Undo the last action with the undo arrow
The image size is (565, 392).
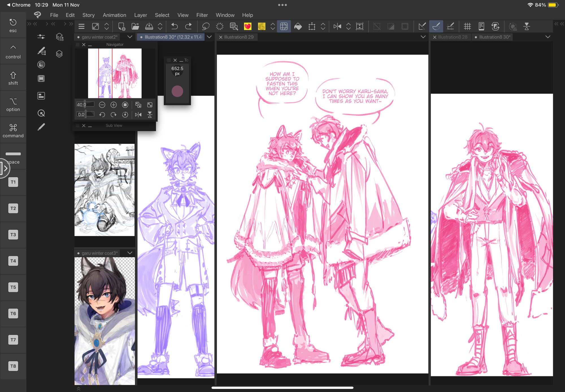click(175, 27)
